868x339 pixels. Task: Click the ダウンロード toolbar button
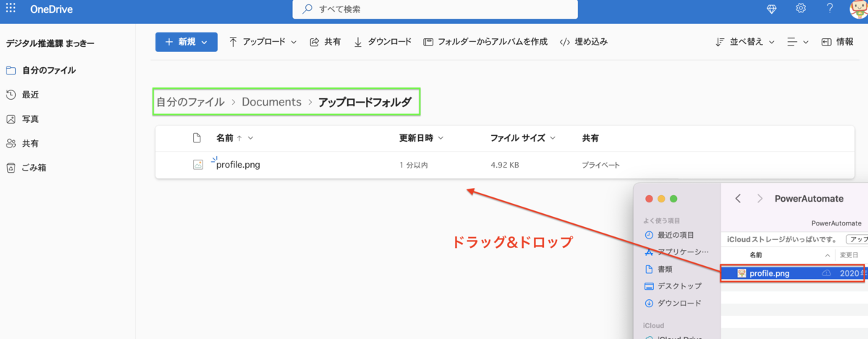pos(383,42)
